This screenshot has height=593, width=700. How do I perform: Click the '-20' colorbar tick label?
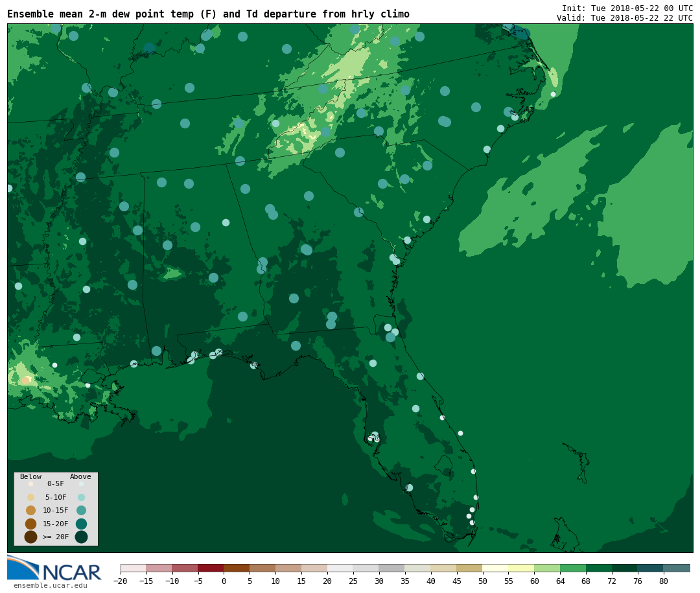121,581
